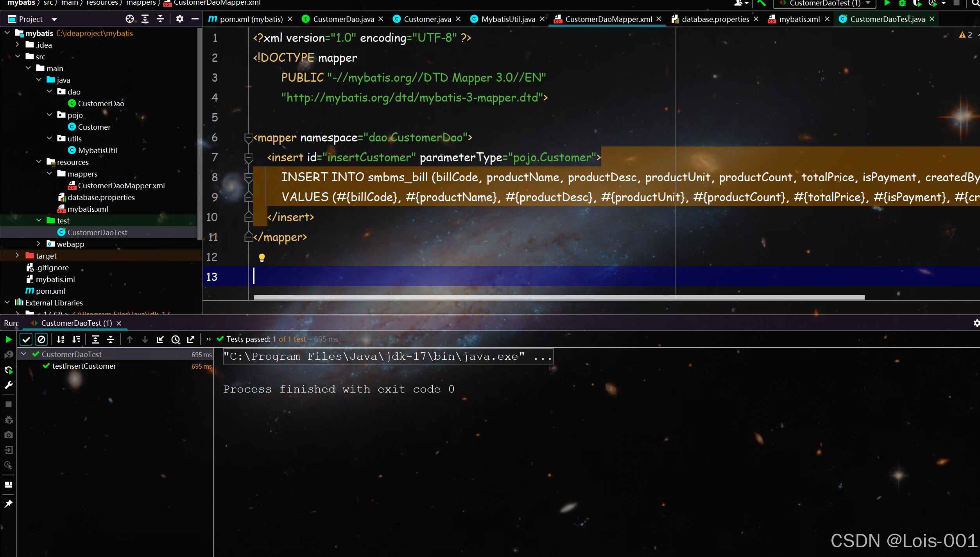This screenshot has width=980, height=557.
Task: Click the green Rerun test button
Action: coord(8,339)
